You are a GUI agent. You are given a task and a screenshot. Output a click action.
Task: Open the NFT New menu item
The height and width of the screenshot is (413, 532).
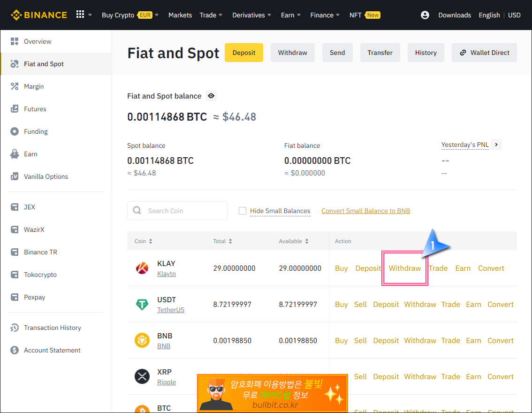tap(365, 15)
